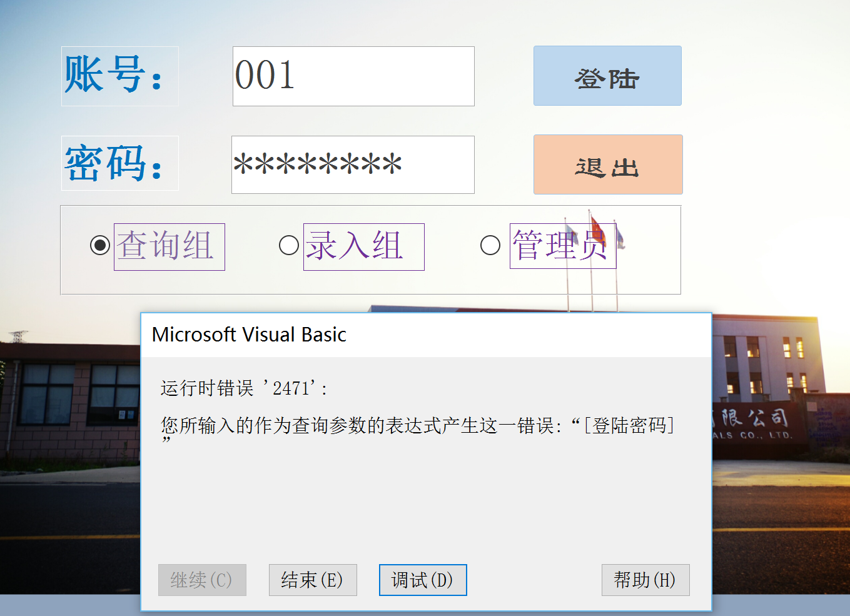850x616 pixels.
Task: Click the 账号 account input field
Action: pos(353,76)
